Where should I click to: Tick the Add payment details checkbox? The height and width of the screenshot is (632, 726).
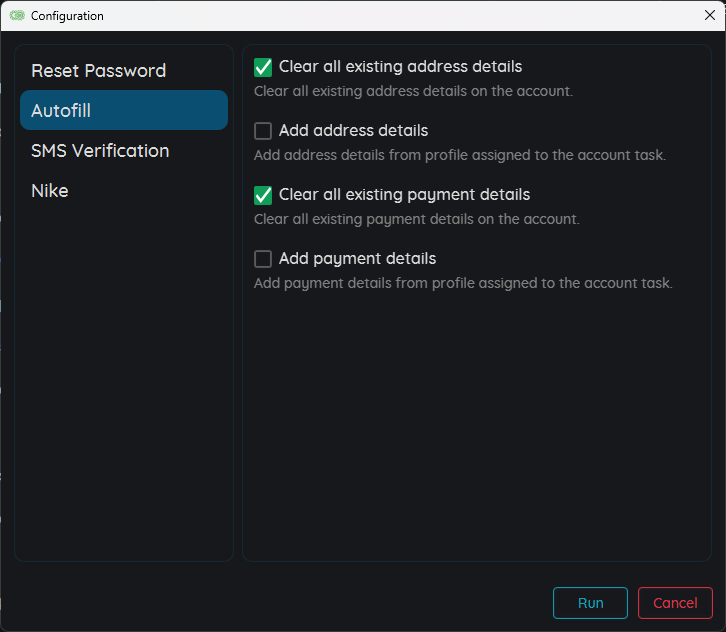pos(263,259)
